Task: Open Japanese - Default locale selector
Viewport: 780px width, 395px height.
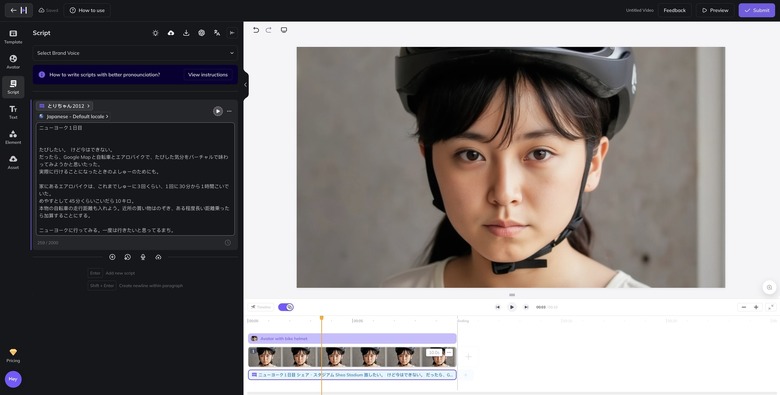Action: point(74,116)
